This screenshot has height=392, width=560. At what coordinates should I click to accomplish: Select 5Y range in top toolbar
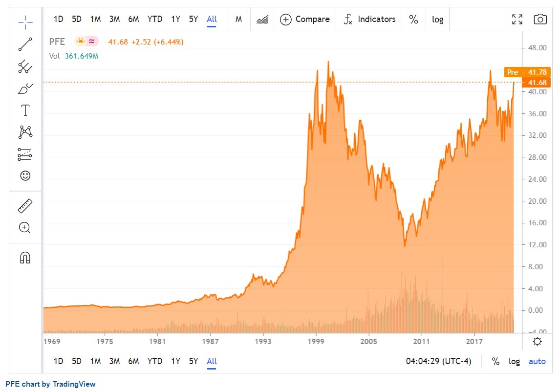click(x=193, y=19)
